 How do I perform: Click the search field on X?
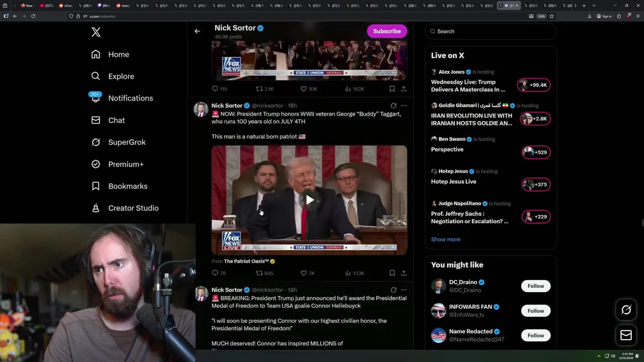pos(491,31)
